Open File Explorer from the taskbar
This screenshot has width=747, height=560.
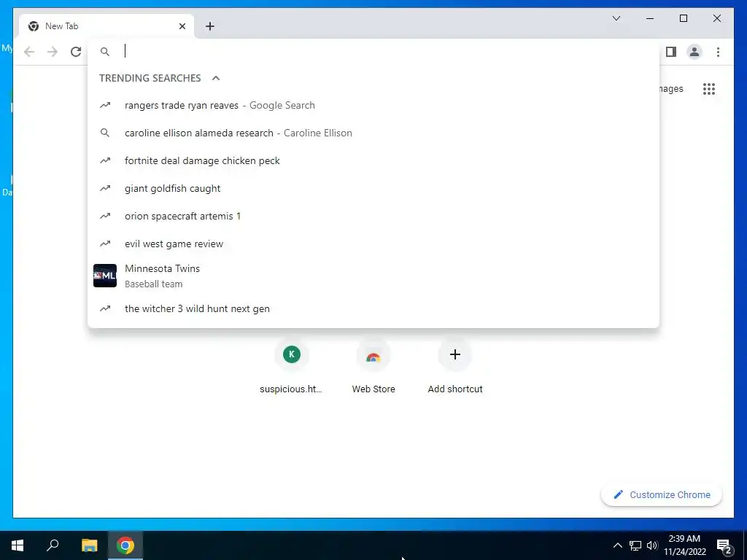pyautogui.click(x=89, y=545)
